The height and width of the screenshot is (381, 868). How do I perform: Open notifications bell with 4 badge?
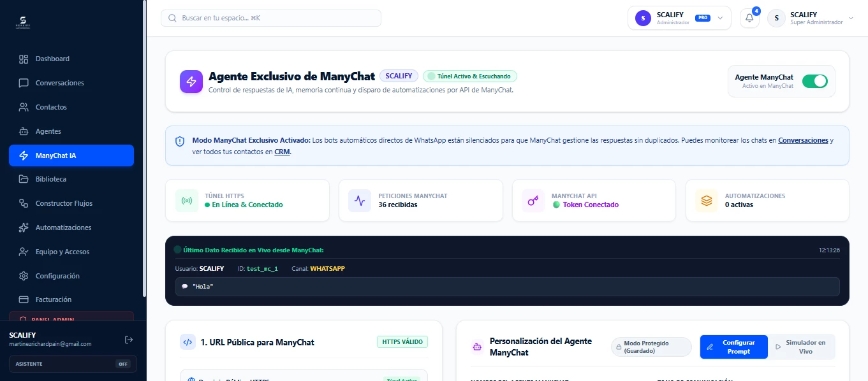point(749,18)
